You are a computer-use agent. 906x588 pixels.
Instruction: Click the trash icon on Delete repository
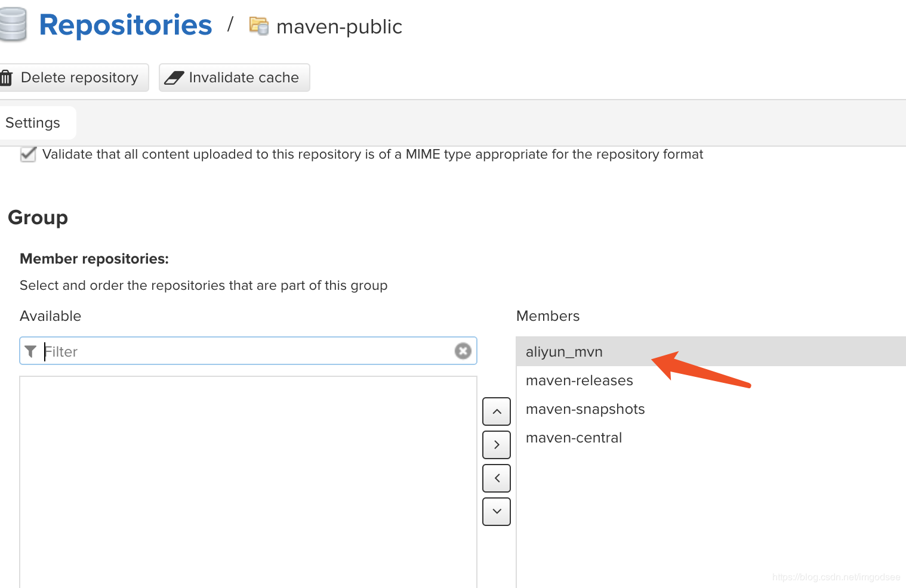click(7, 78)
